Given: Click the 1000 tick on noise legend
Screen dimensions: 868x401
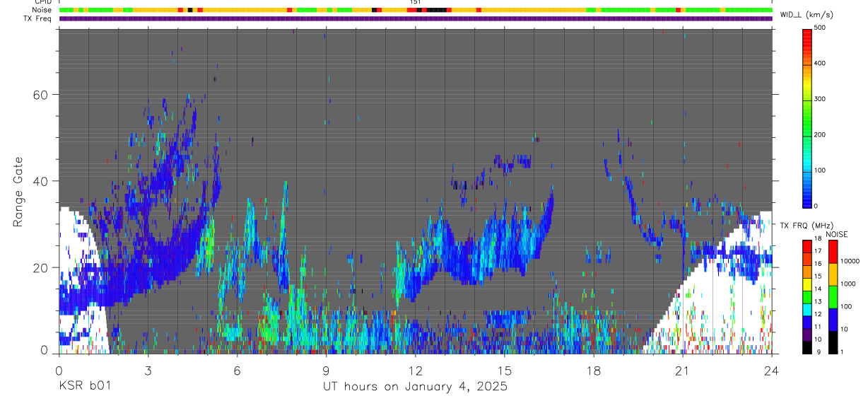Looking at the screenshot, I should [848, 284].
